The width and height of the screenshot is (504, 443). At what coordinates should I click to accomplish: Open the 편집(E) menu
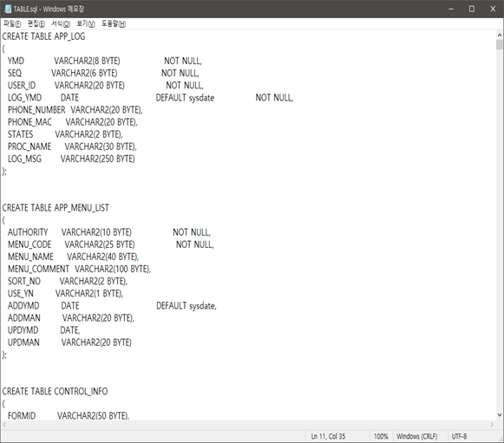(x=36, y=23)
